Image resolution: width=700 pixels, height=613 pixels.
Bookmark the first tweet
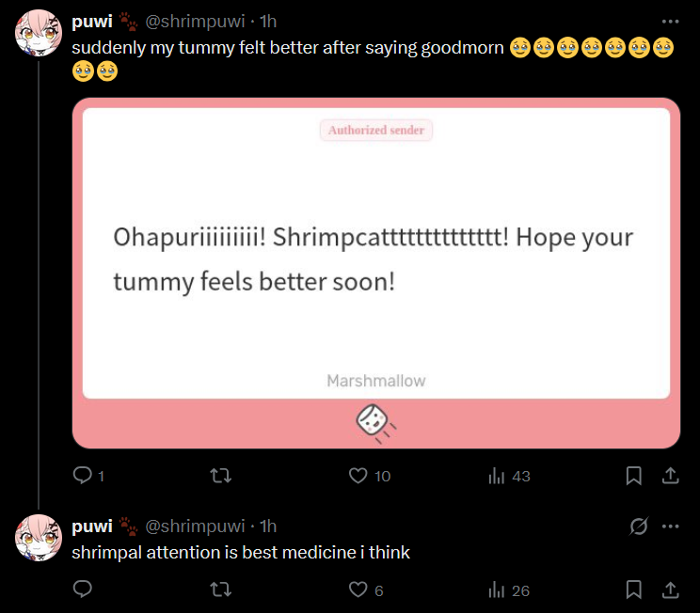(x=634, y=476)
